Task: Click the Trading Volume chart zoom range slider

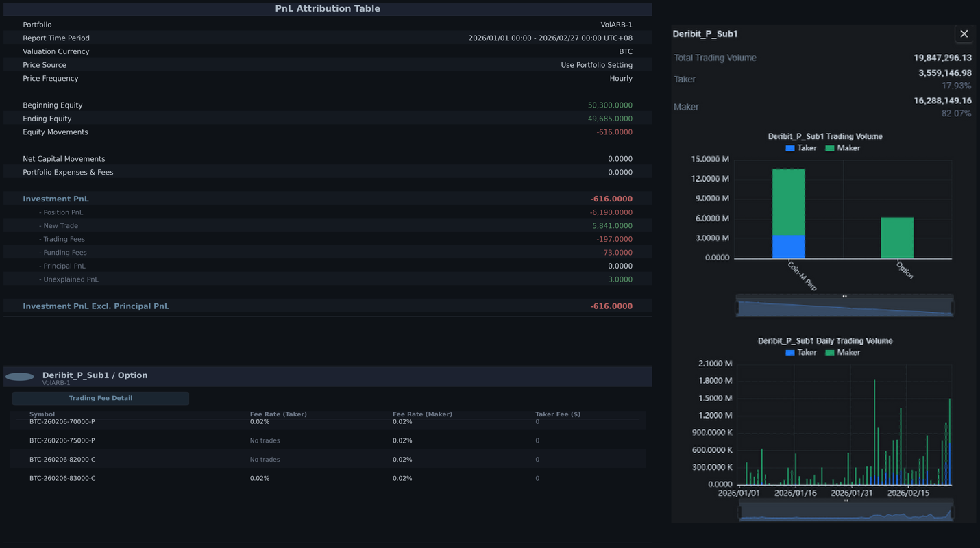Action: tap(844, 306)
